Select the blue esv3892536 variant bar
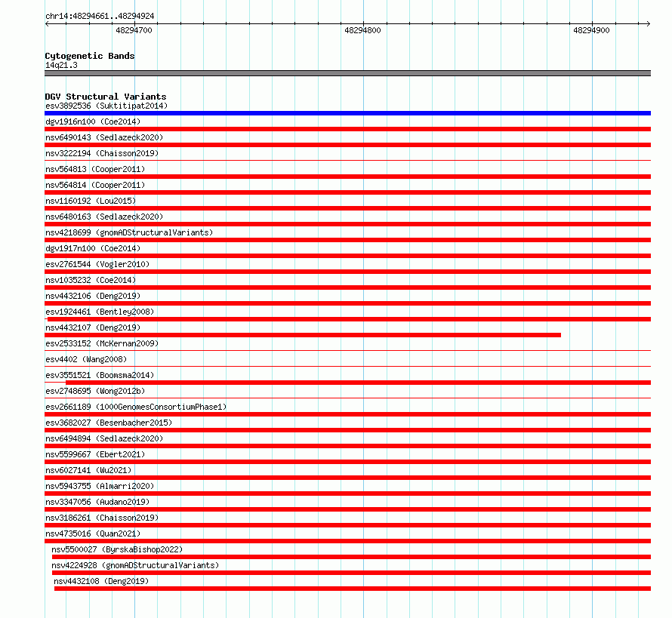Viewport: 672px width, 618px height. click(x=347, y=113)
